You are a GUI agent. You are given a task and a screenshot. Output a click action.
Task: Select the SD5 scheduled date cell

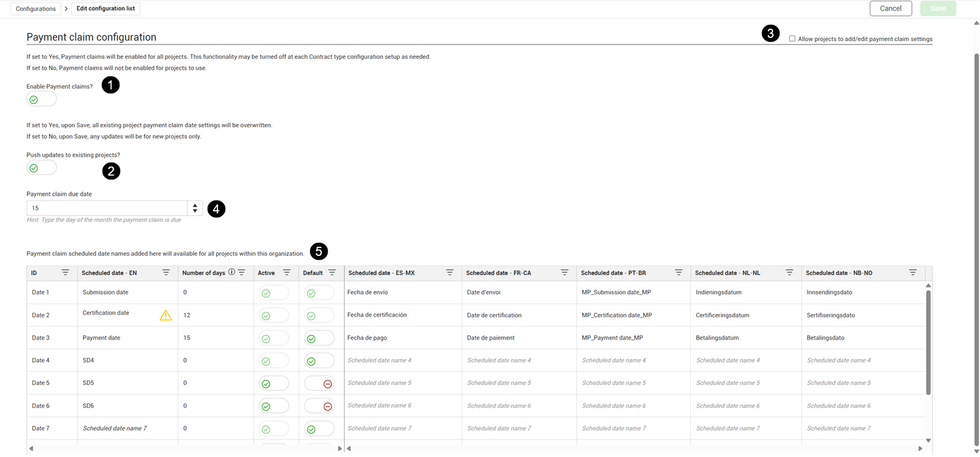128,383
